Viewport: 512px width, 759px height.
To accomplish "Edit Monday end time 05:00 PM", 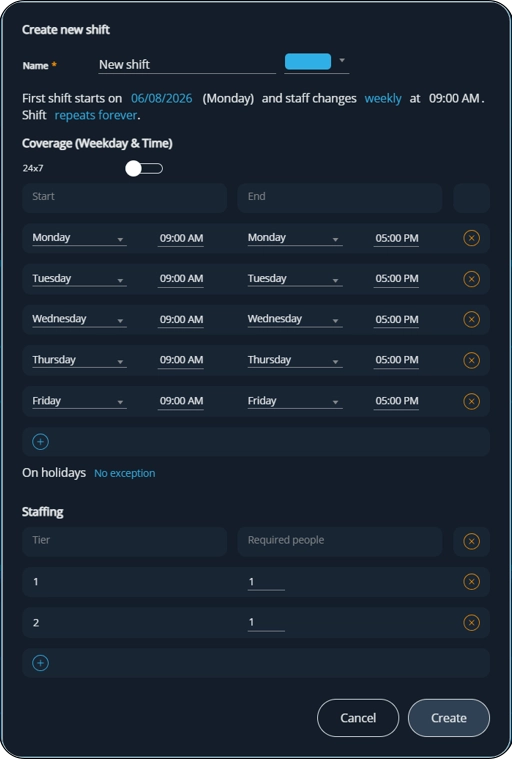I will click(396, 238).
